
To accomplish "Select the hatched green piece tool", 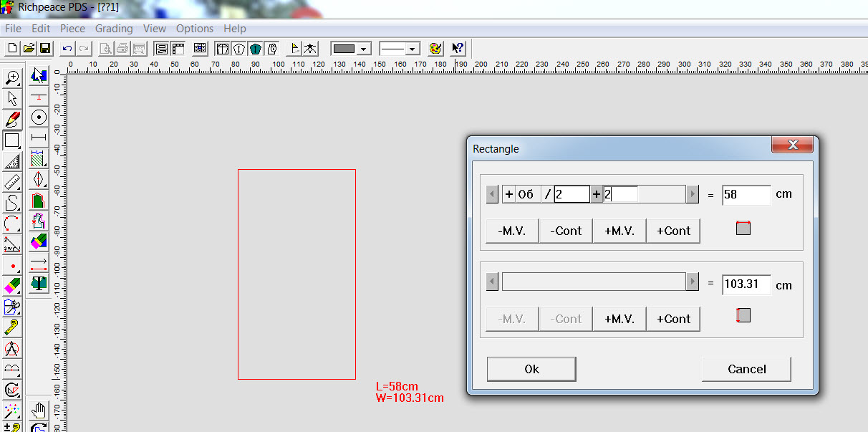I will pos(39,159).
